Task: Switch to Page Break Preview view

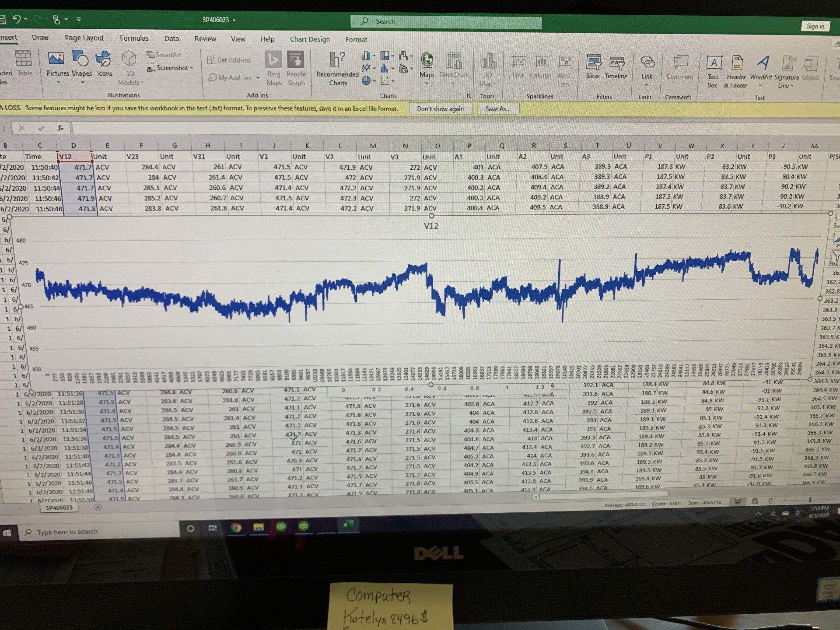Action: click(x=772, y=501)
